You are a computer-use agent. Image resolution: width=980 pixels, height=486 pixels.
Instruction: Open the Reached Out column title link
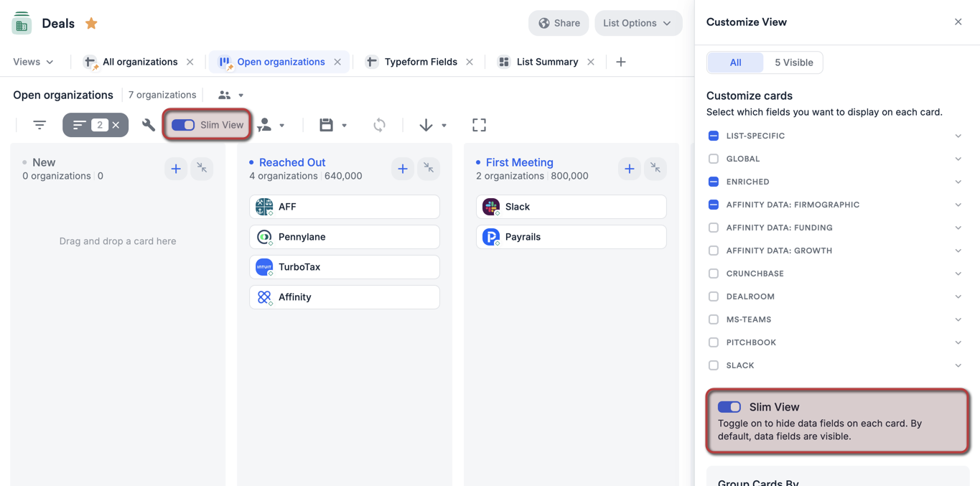[x=291, y=162]
